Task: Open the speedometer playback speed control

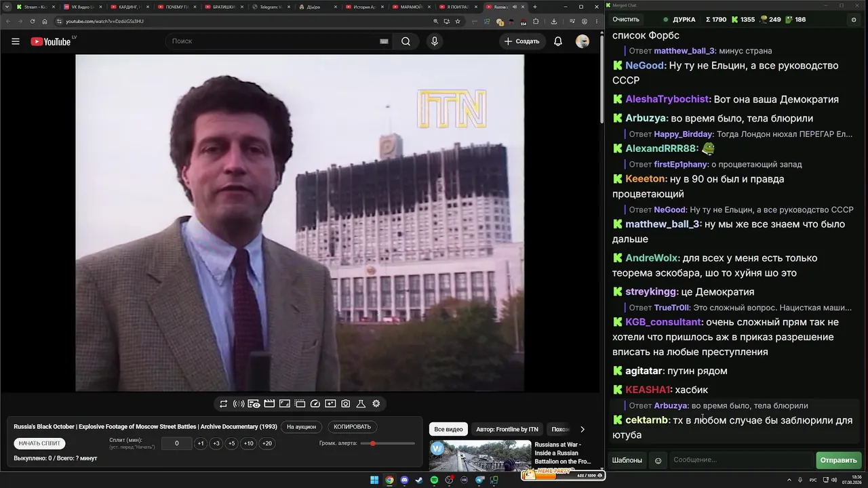Action: [315, 404]
